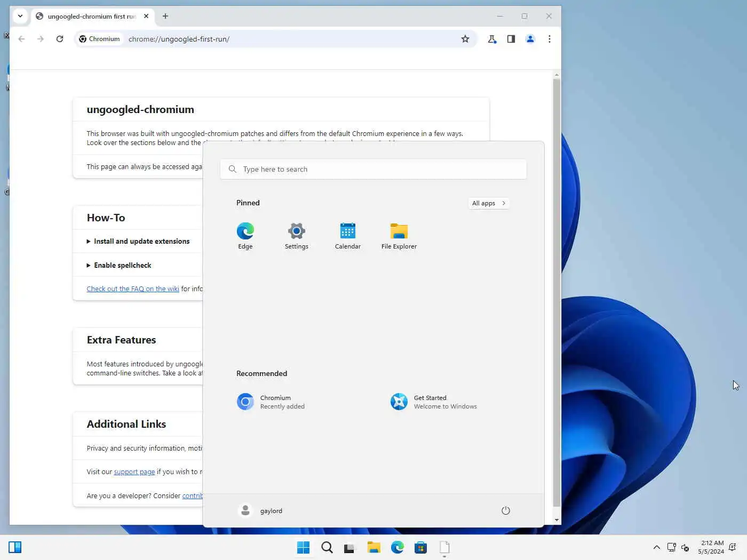Launch recently added Chromium

coord(271,402)
